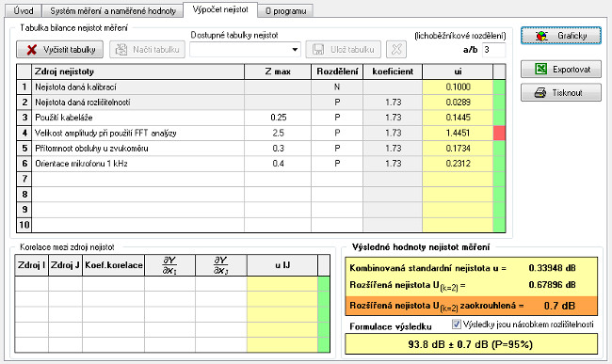
Task: Click the Z max value 0.3
Action: [x=278, y=148]
